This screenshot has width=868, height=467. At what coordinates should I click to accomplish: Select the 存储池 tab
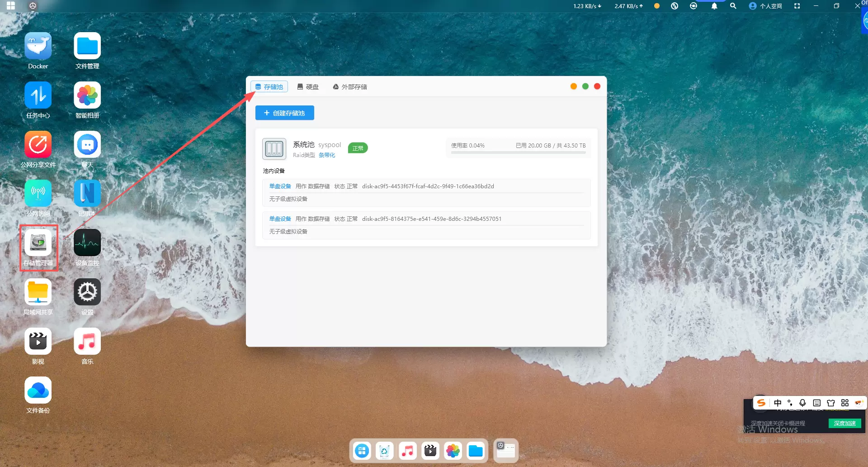point(269,87)
